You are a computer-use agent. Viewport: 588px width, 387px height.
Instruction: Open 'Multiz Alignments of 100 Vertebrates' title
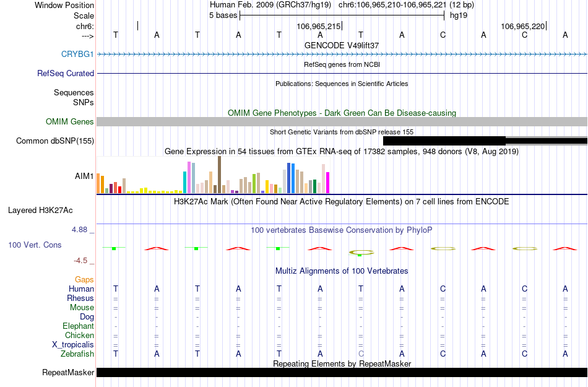click(342, 271)
